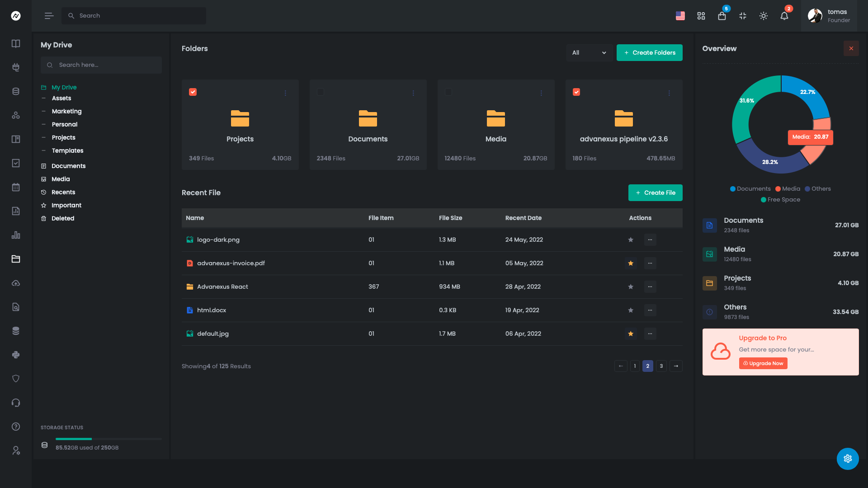Open the checklist task icon in left rail
Image resolution: width=868 pixels, height=488 pixels.
[16, 163]
